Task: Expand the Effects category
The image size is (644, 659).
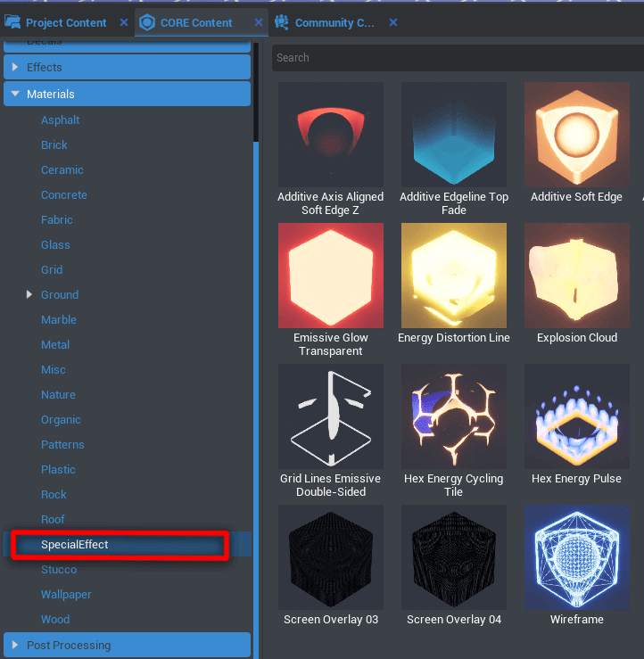Action: [15, 68]
